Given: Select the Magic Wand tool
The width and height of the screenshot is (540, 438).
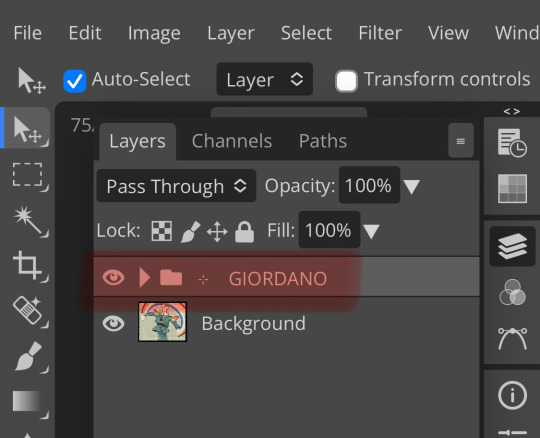Looking at the screenshot, I should point(28,220).
